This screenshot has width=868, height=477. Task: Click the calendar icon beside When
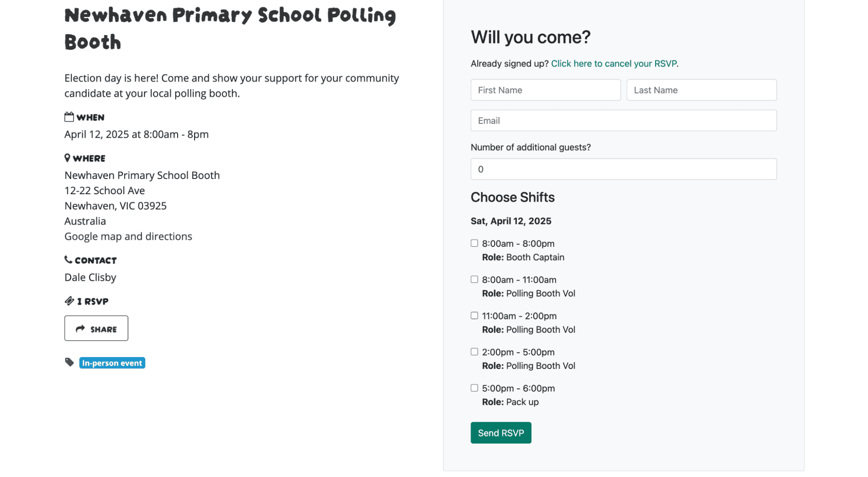pyautogui.click(x=69, y=117)
